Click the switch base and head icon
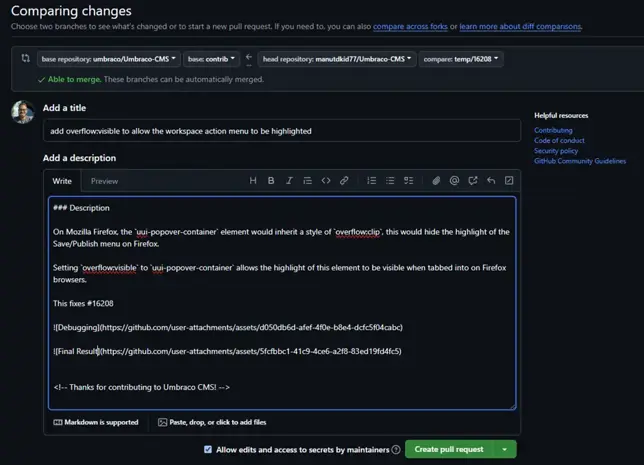The width and height of the screenshot is (644, 465). coord(25,58)
